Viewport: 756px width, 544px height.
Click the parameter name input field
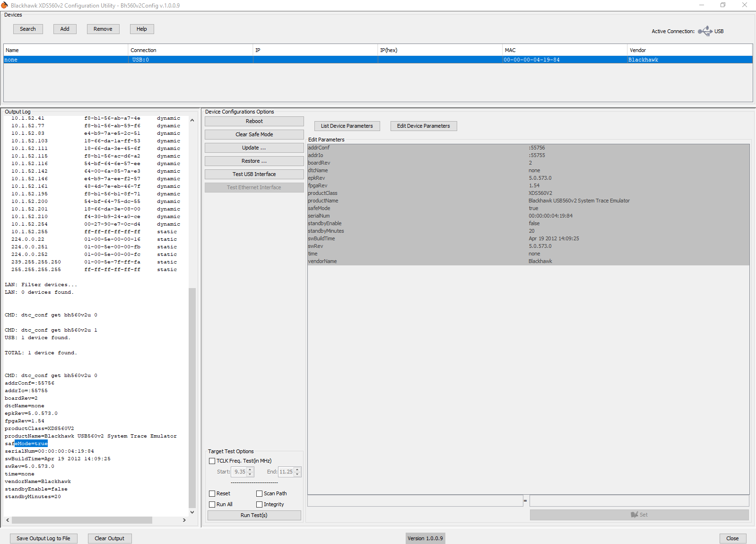(x=415, y=501)
